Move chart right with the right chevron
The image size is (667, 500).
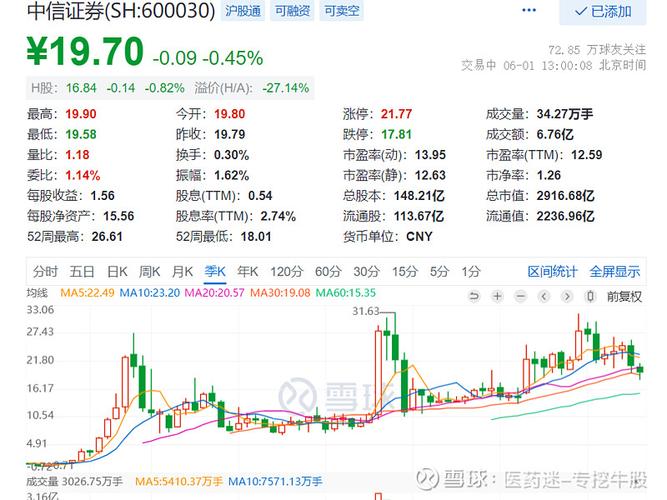[x=567, y=296]
